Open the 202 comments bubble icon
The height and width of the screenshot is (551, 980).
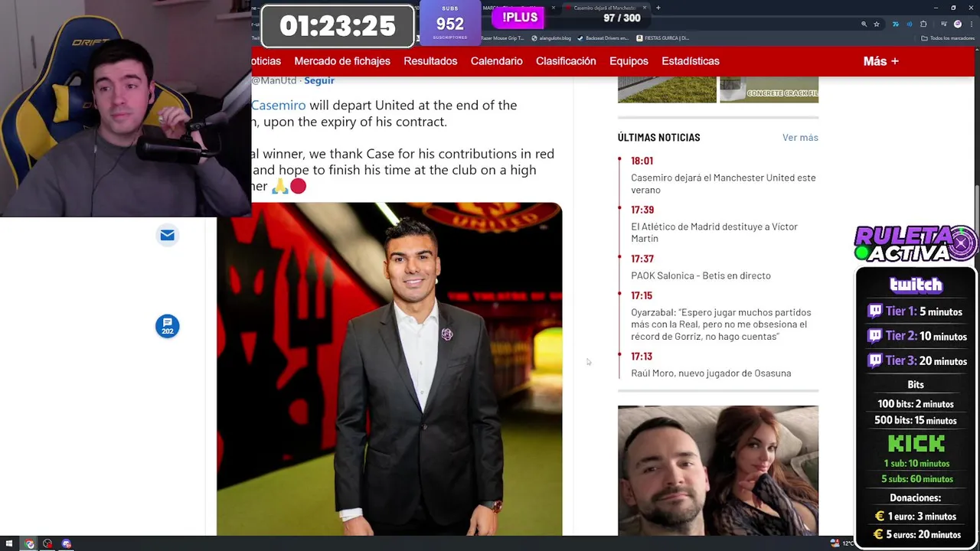point(167,326)
